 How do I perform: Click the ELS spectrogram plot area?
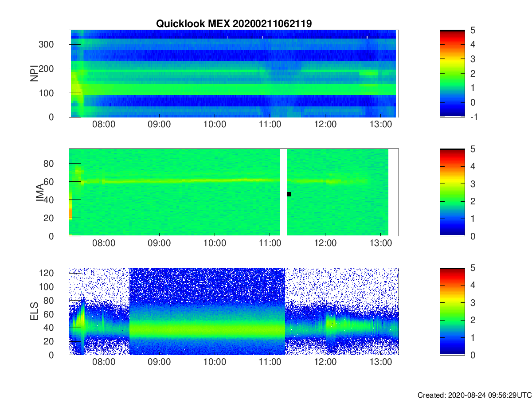(x=234, y=311)
